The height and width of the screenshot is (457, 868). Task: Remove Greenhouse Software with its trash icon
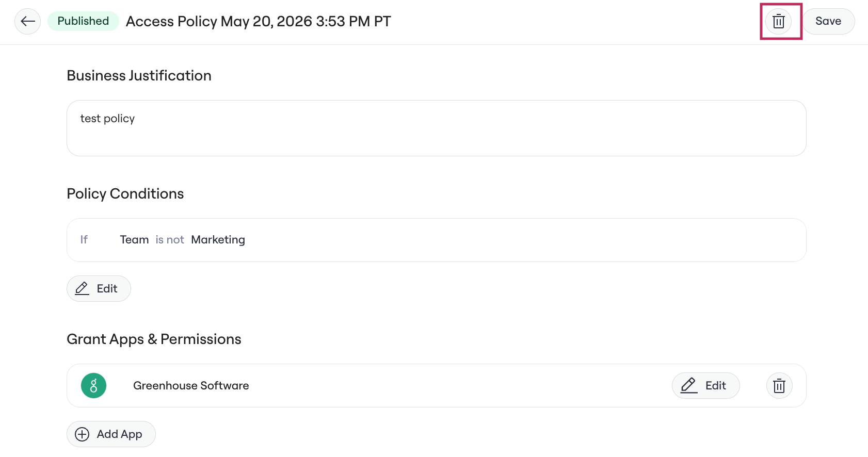[x=779, y=386]
